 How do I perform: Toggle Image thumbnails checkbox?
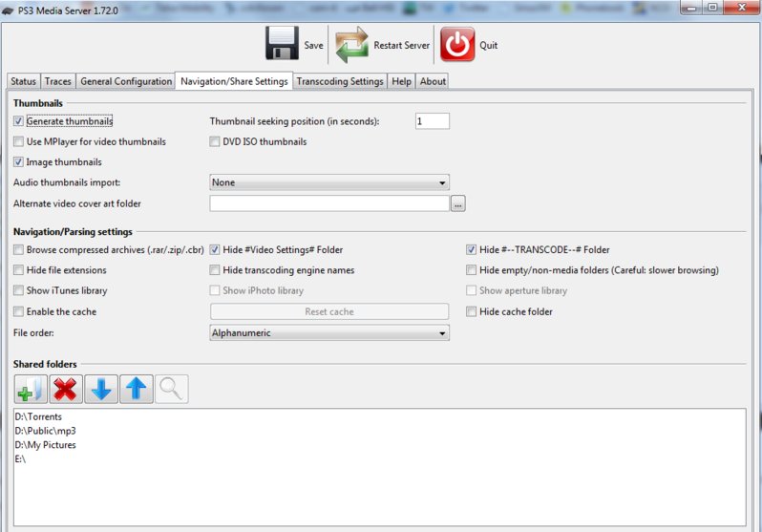click(18, 162)
